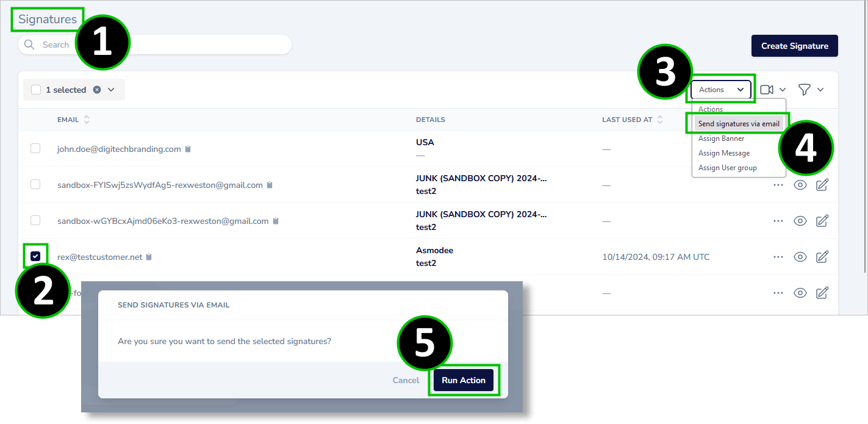
Task: Copy rex@testcustomer.net using clipboard icon
Action: [148, 256]
